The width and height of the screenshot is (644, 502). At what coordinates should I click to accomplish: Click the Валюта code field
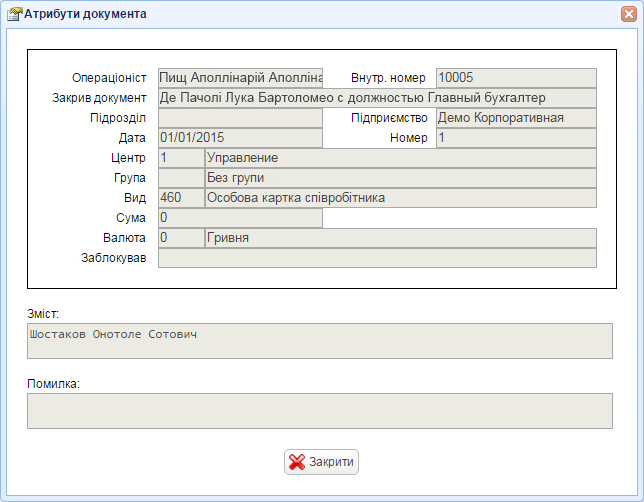(x=181, y=238)
